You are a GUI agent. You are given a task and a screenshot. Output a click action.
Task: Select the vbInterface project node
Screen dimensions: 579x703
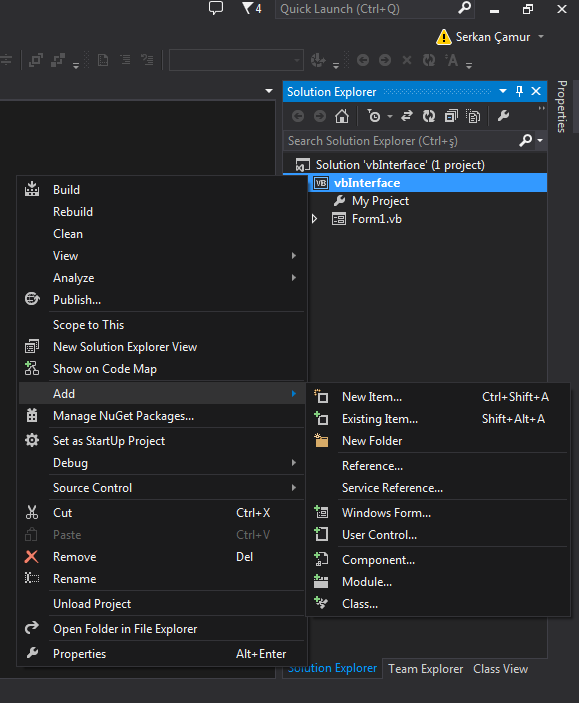367,183
